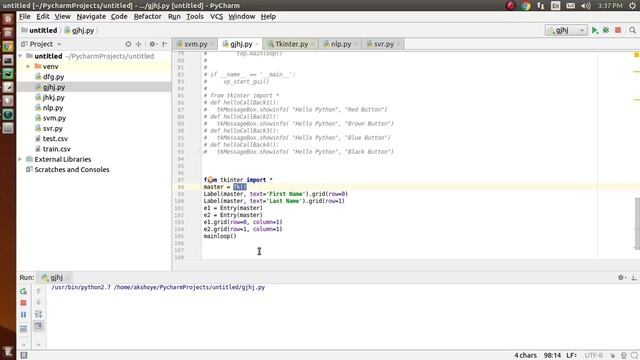Start debugging with the bug icon
The height and width of the screenshot is (360, 640).
[x=606, y=30]
